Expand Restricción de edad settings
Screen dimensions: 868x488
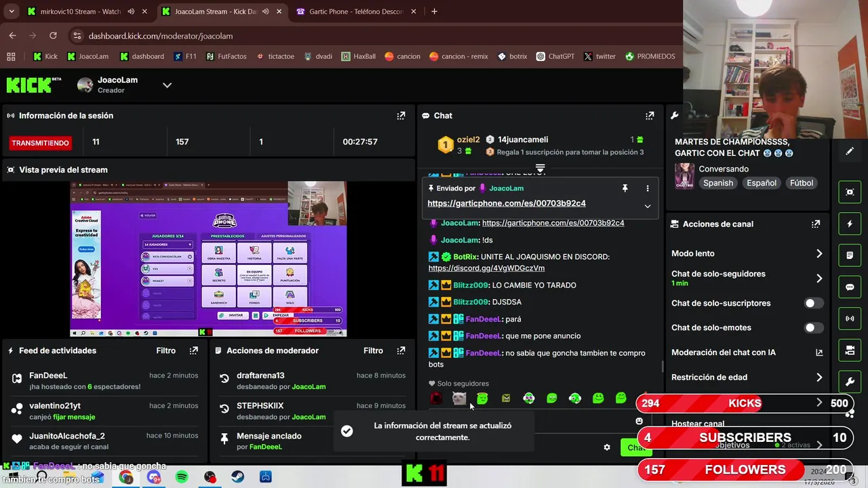819,377
